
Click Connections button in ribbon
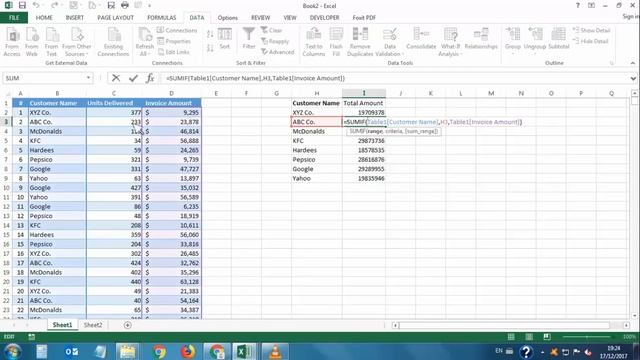pos(177,30)
